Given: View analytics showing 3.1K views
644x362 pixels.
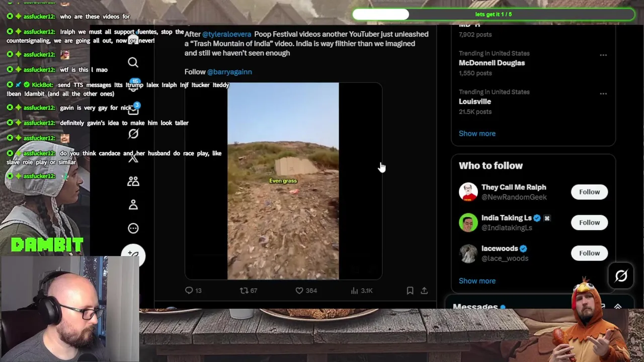Looking at the screenshot, I should [x=361, y=290].
